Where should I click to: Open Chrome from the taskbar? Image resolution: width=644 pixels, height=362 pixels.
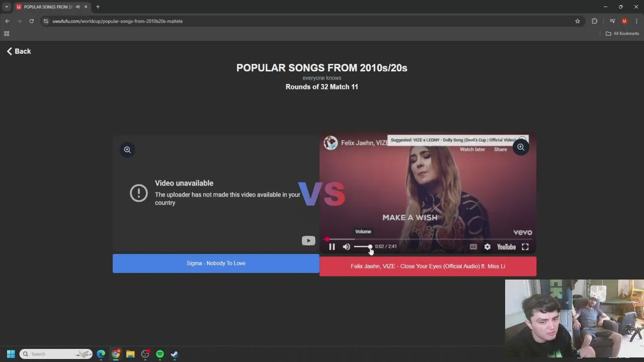pos(116,354)
